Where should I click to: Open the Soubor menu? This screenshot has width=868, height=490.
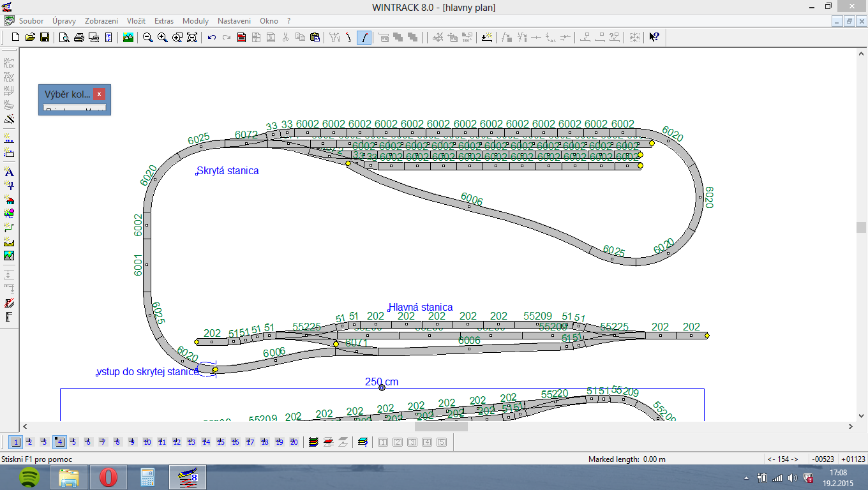click(31, 21)
